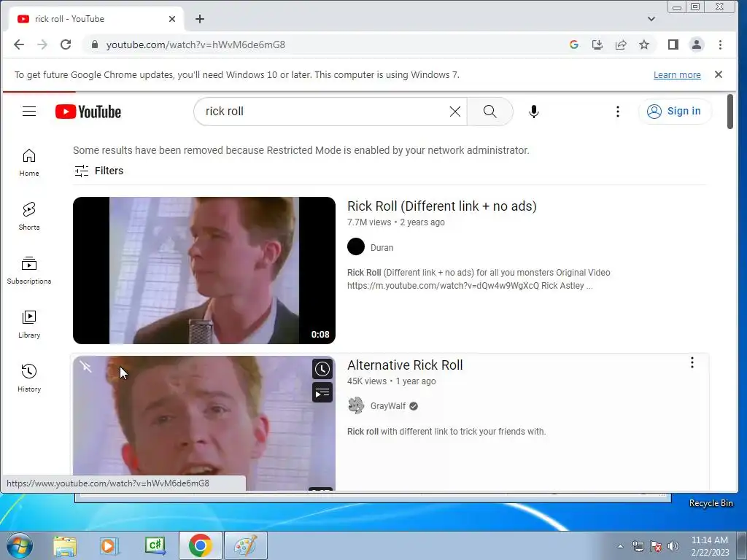View site information lock icon
Screen dimensions: 747x560
pos(95,44)
